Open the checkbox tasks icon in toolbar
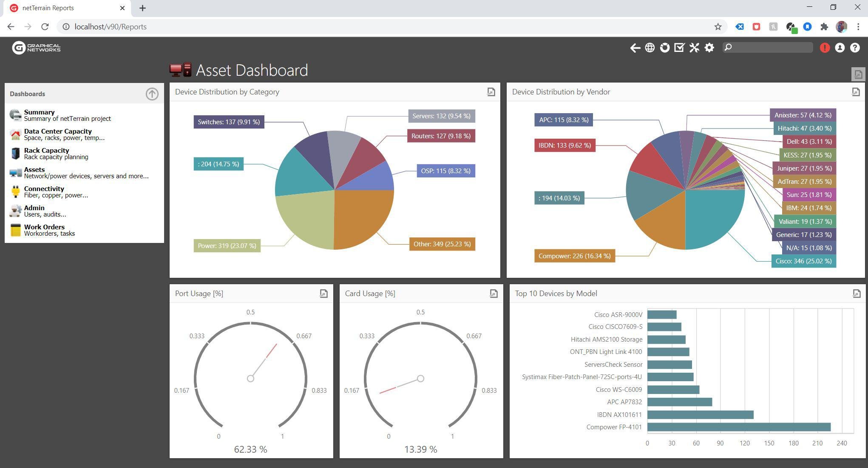 click(x=679, y=48)
